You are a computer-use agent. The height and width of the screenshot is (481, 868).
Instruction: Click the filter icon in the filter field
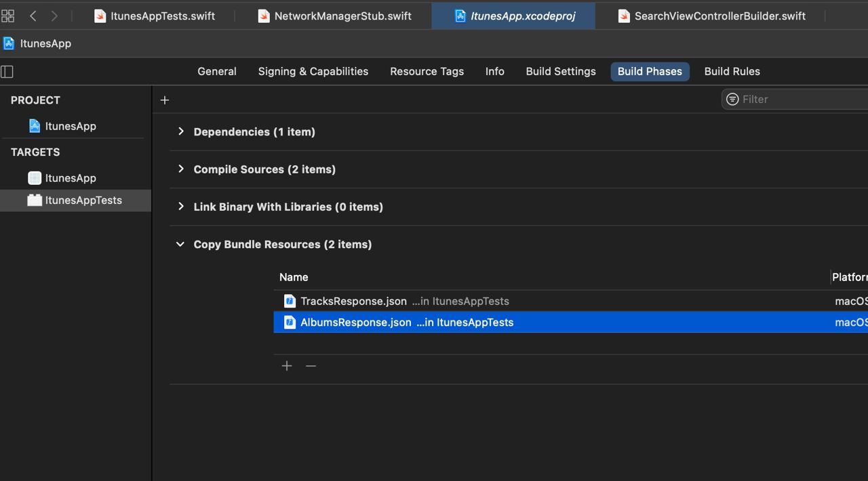[732, 100]
